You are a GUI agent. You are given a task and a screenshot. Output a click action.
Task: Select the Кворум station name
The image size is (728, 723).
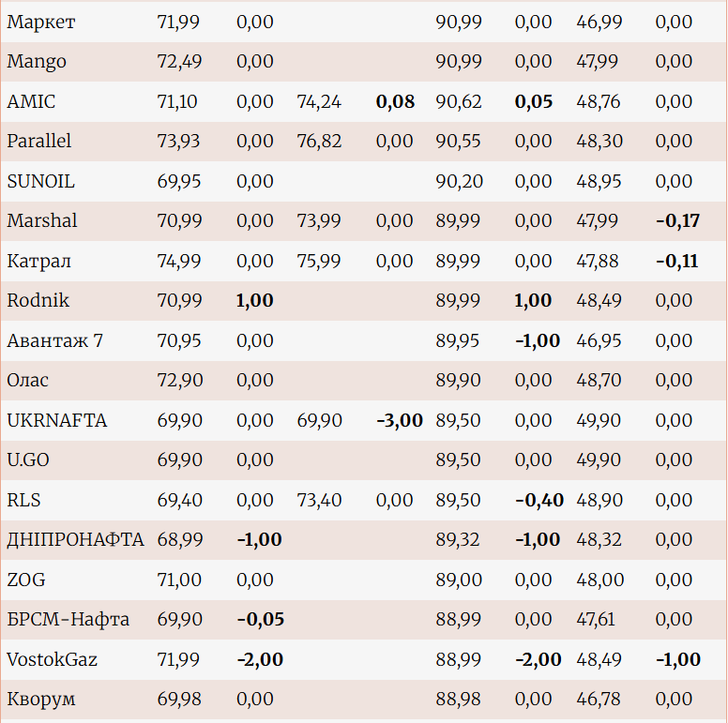coord(41,700)
